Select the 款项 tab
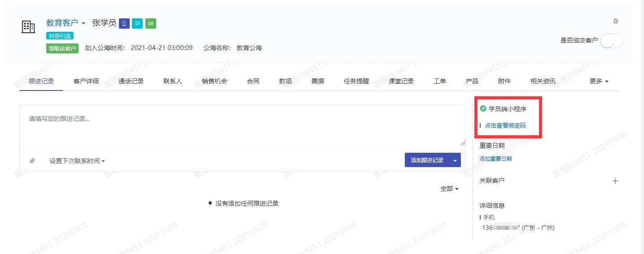 285,81
